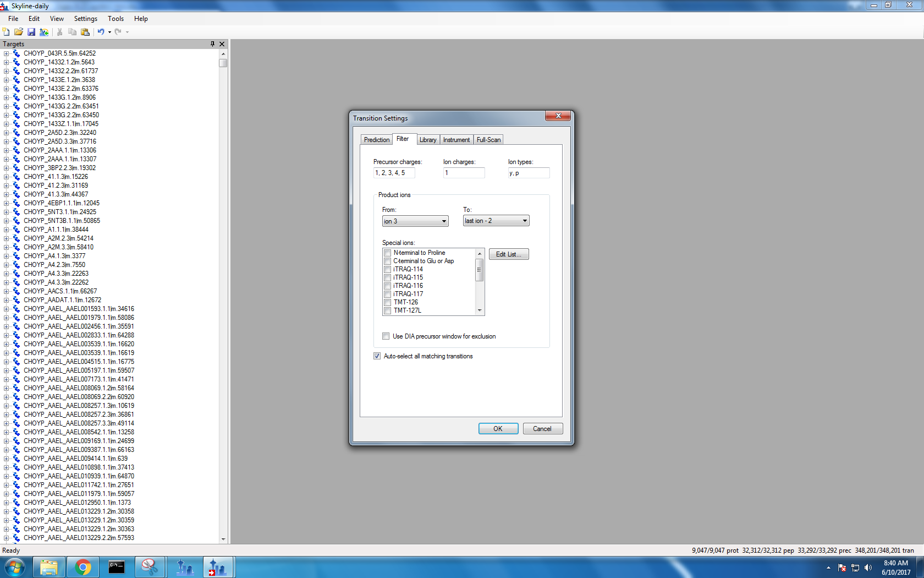Open the From product ion dropdown
Viewport: 924px width, 578px height.
point(415,221)
